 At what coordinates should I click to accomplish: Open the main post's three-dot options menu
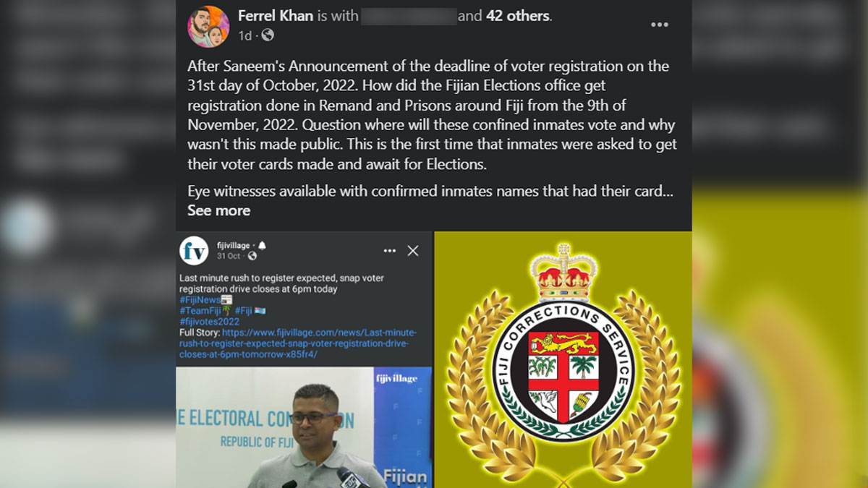(x=659, y=25)
